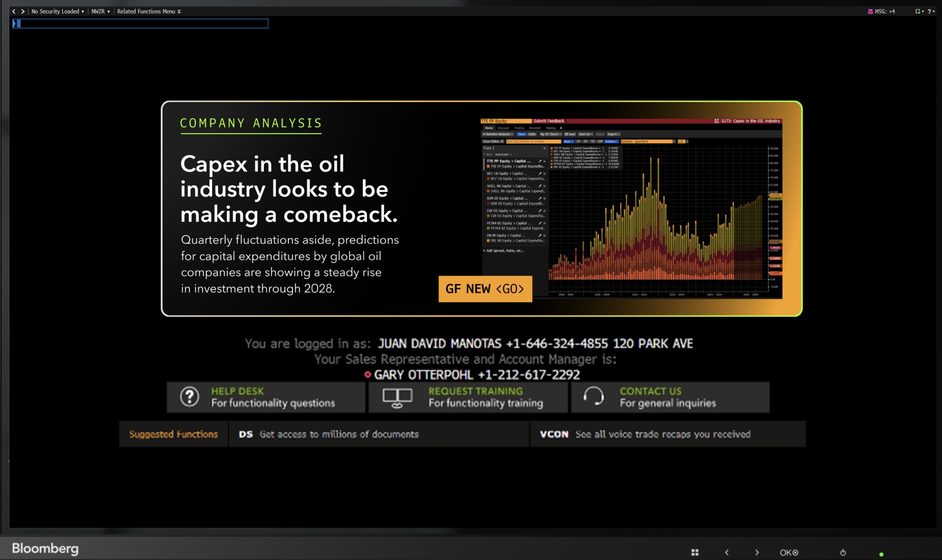Click the Contact Us headset icon

coord(594,397)
